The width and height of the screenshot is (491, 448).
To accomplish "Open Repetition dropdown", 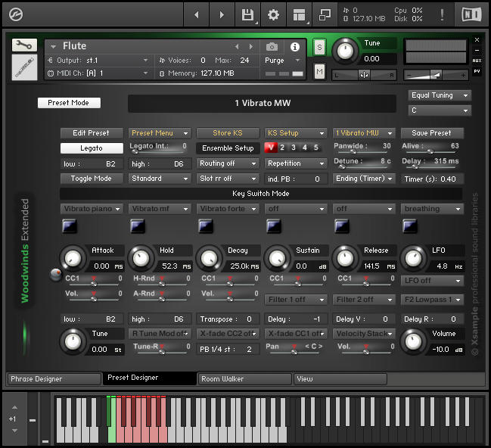I will (296, 163).
